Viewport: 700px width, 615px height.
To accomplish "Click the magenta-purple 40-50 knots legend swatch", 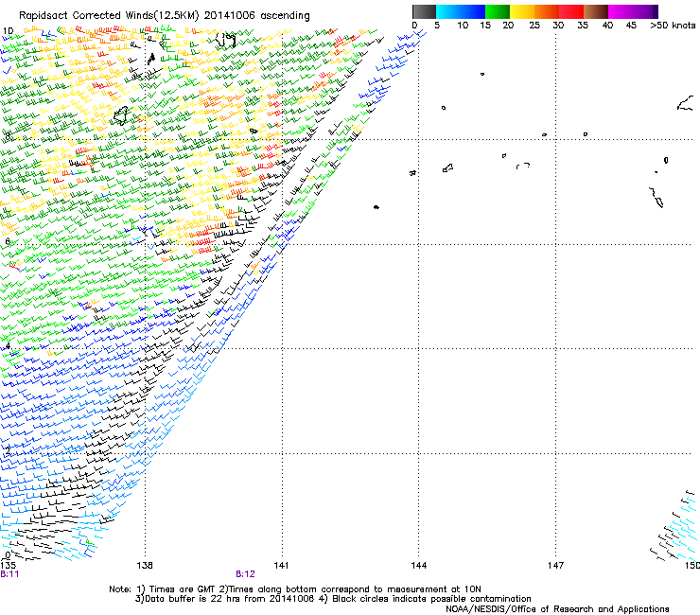I will pos(633,11).
